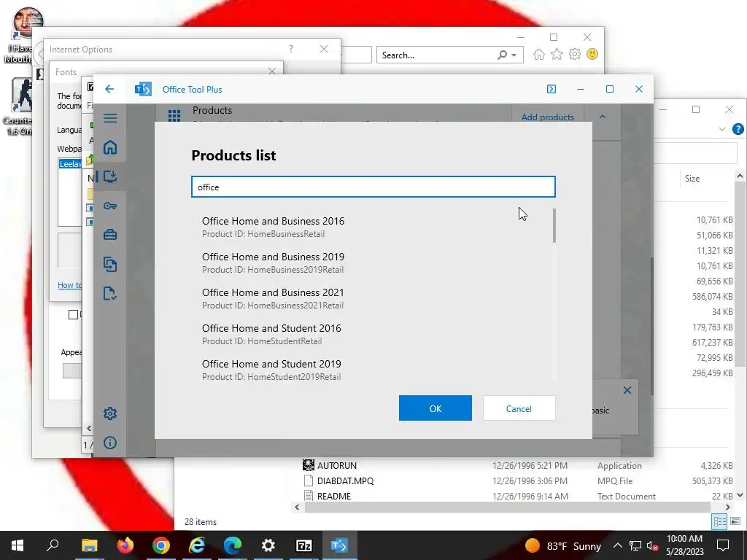Collapse the Products section chevron

point(602,117)
